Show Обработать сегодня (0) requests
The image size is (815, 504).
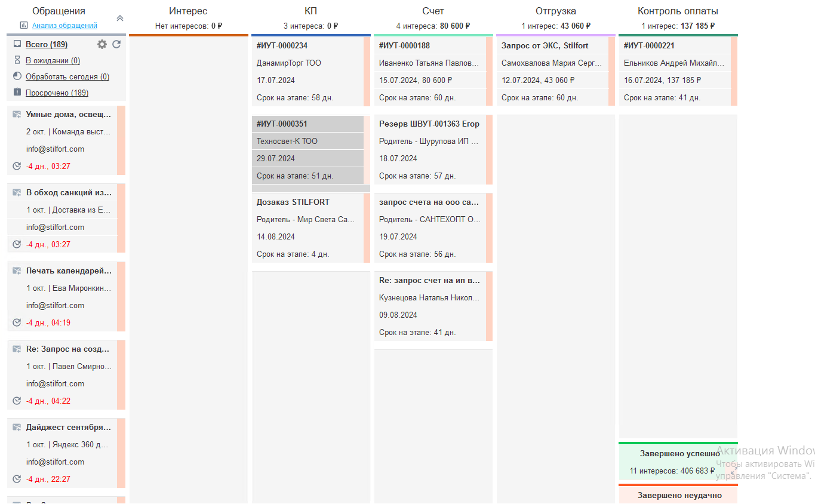coord(67,77)
